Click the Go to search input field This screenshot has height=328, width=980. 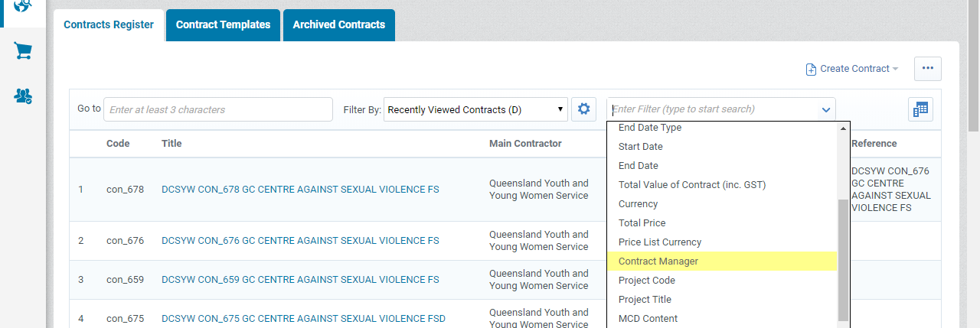pos(218,109)
